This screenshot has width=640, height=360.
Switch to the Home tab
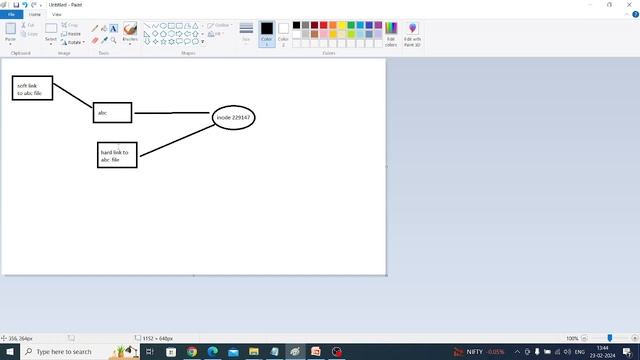coord(35,14)
